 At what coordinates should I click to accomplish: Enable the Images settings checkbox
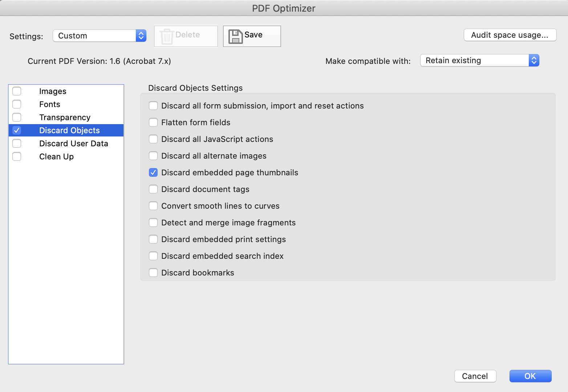pos(17,91)
